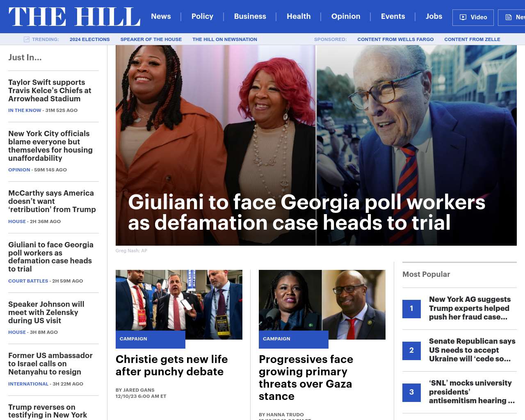This screenshot has height=420, width=525.
Task: Select 2024 Elections trending topic
Action: [89, 39]
